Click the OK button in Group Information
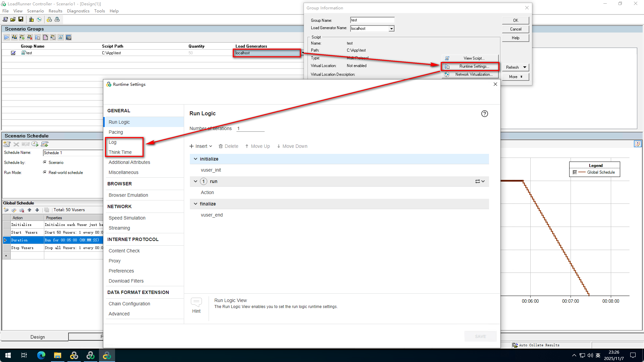 tap(515, 20)
